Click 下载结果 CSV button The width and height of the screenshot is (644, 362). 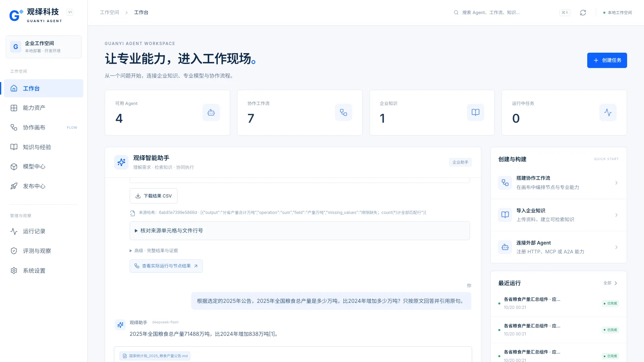coord(153,196)
